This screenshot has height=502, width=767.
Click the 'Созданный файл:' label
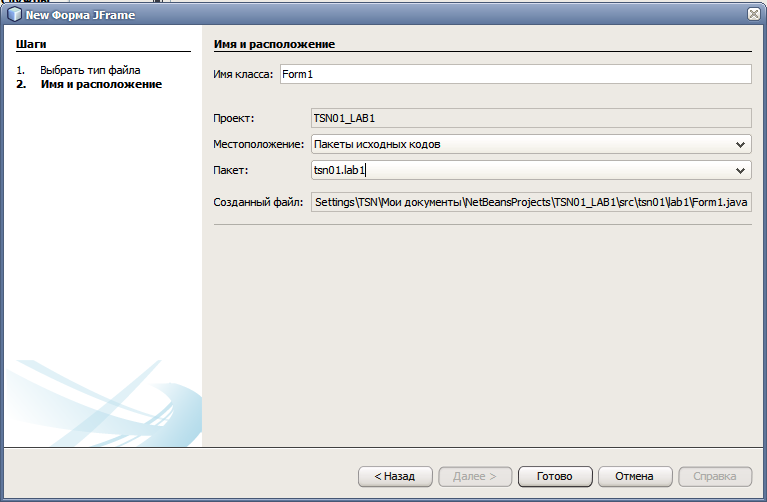(x=258, y=202)
